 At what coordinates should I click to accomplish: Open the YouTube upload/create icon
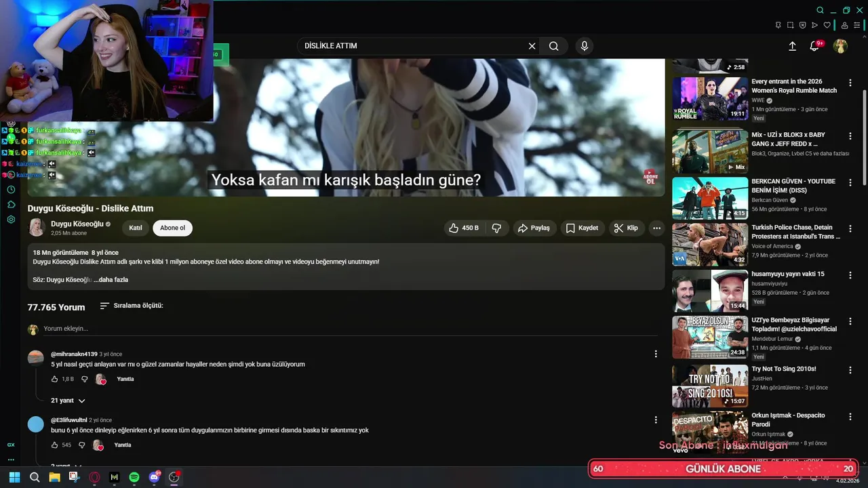point(792,46)
